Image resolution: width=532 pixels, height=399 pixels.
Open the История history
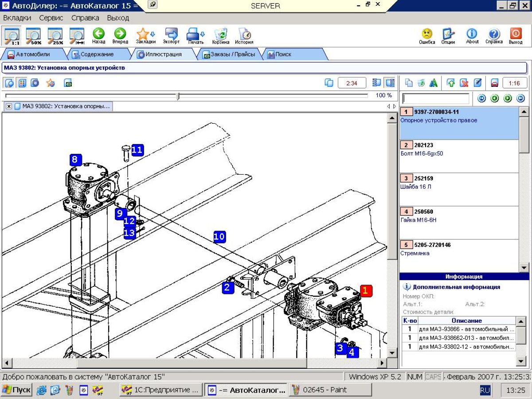244,36
